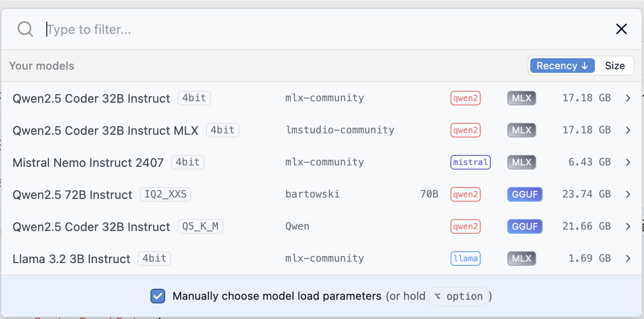Image resolution: width=644 pixels, height=319 pixels.
Task: Select Qwen2.5 Coder 32B Instruct MLX model
Action: pos(105,131)
